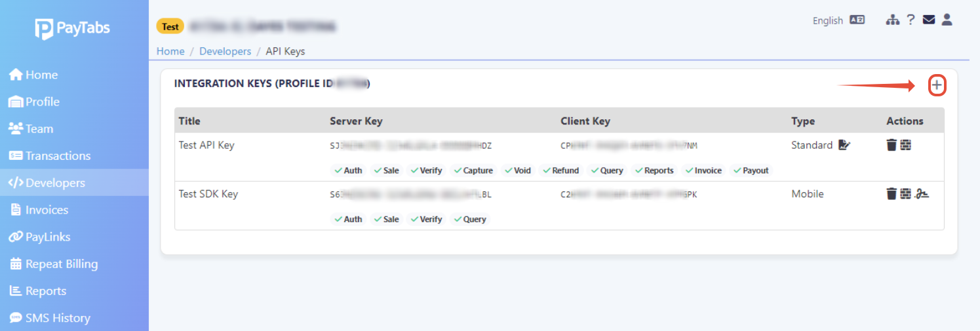Click the Test SDK Key server key value
980x331 pixels.
(411, 194)
